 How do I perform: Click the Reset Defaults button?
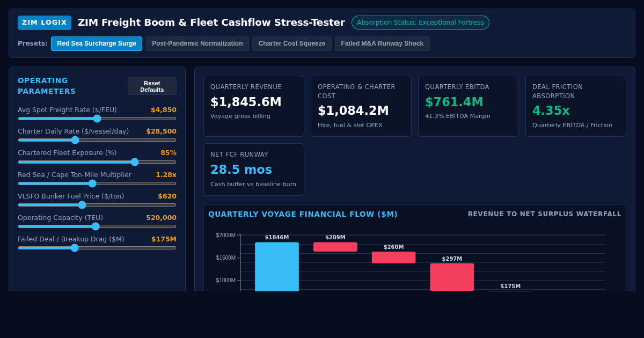click(152, 86)
